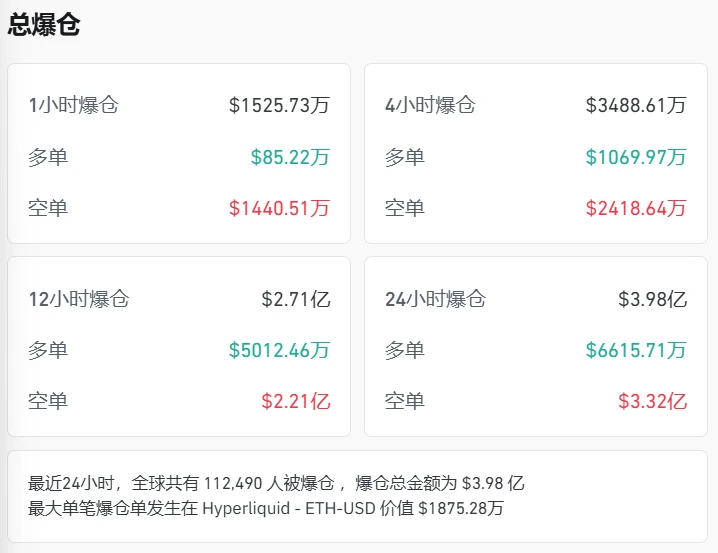This screenshot has width=718, height=553.
Task: Click the 总爆仓 section heading
Action: tap(44, 25)
